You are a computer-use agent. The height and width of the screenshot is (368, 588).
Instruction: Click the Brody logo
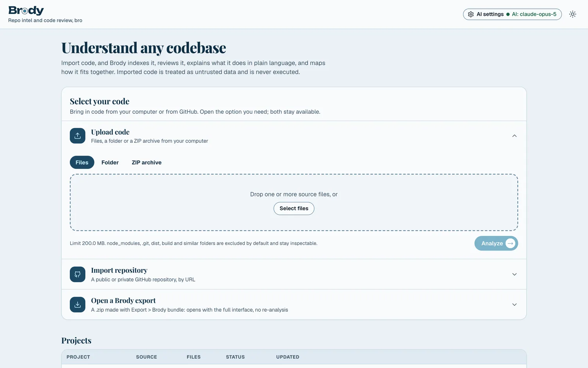click(x=26, y=10)
